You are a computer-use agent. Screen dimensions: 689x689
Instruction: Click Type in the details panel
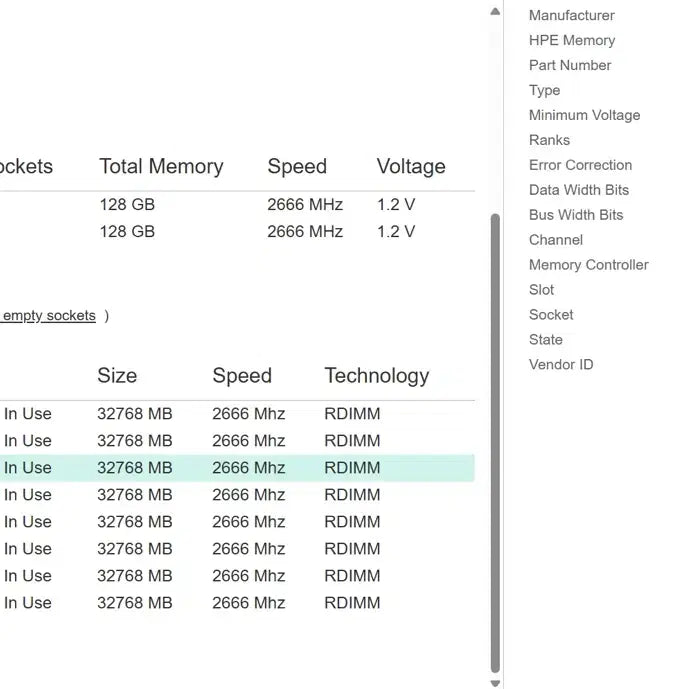click(544, 91)
